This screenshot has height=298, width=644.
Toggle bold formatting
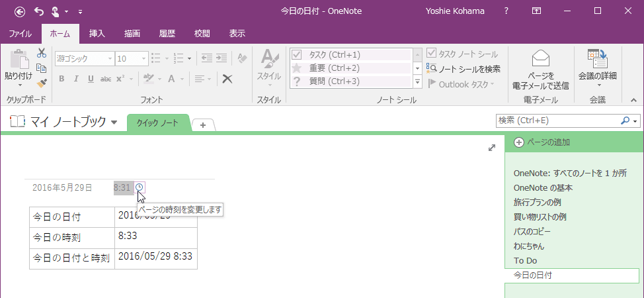click(x=61, y=79)
